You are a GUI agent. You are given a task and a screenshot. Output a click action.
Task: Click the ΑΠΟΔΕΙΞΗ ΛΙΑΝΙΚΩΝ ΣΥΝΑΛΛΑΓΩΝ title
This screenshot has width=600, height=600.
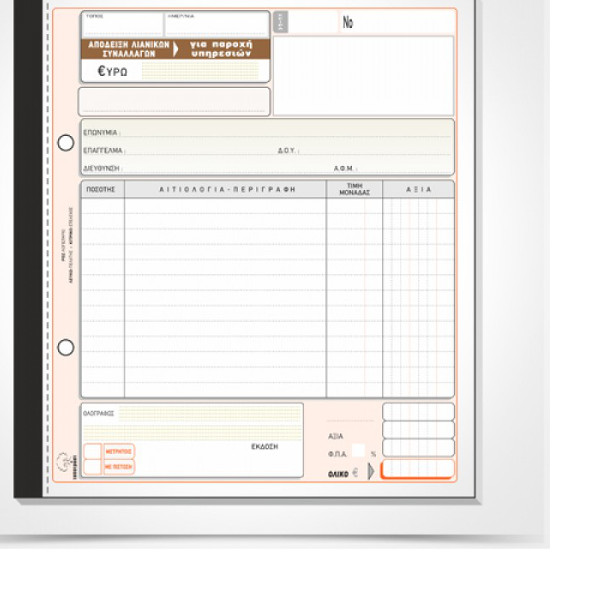[x=127, y=49]
